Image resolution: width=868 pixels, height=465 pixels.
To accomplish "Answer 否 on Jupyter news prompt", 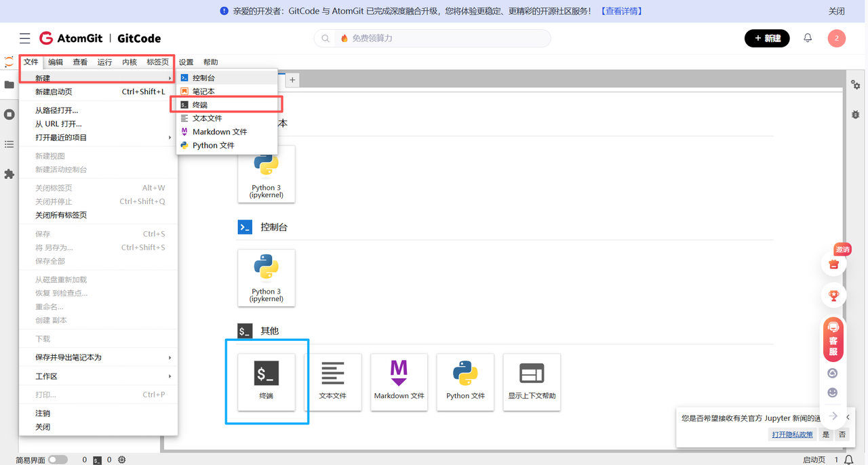I will (842, 434).
